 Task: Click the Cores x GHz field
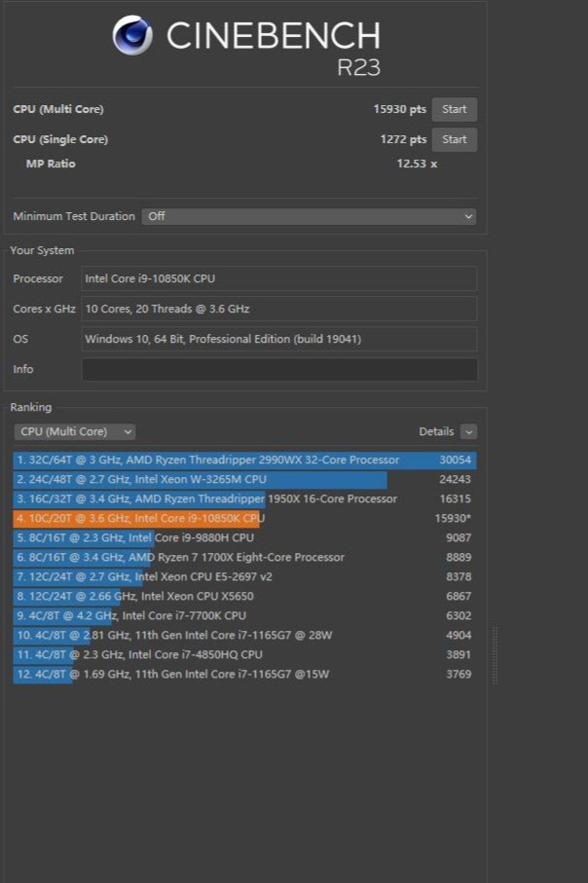pos(279,309)
